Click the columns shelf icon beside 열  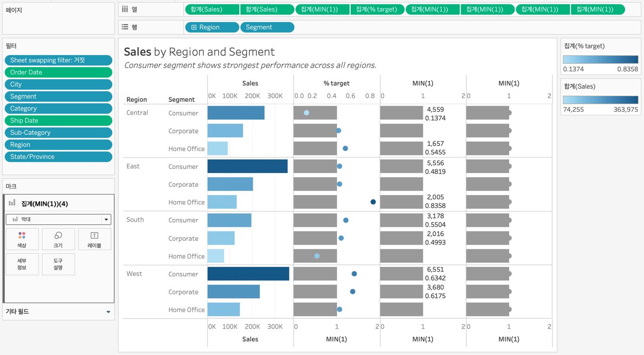pyautogui.click(x=125, y=9)
